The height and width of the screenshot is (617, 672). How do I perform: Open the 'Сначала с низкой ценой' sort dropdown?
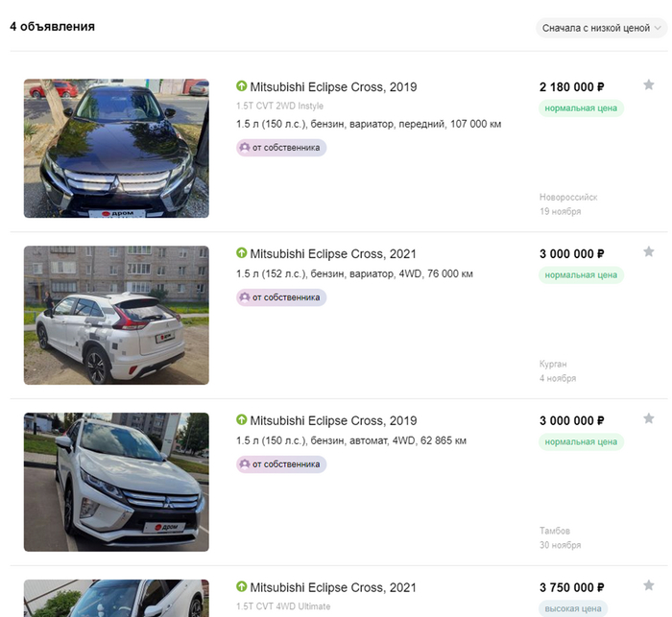click(601, 28)
